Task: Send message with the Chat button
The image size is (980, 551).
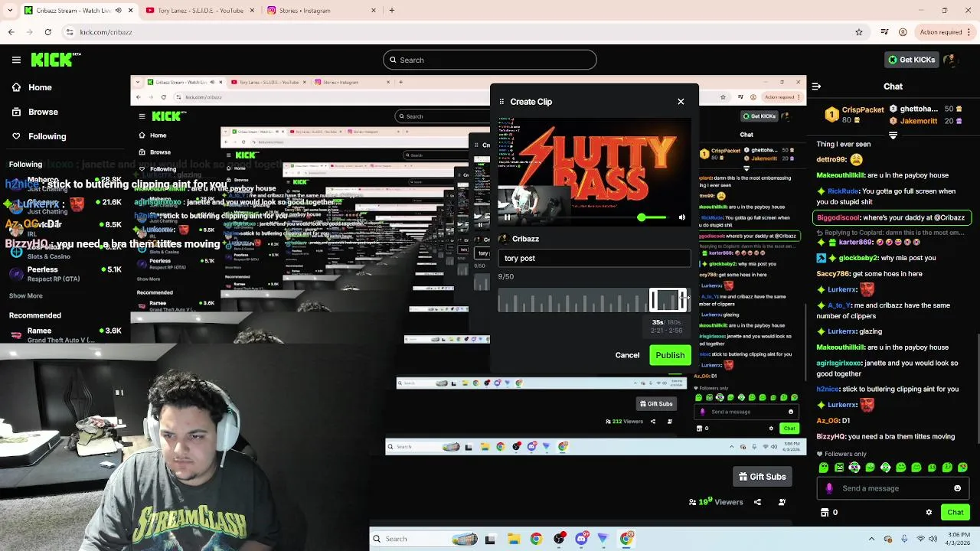Action: pos(955,512)
